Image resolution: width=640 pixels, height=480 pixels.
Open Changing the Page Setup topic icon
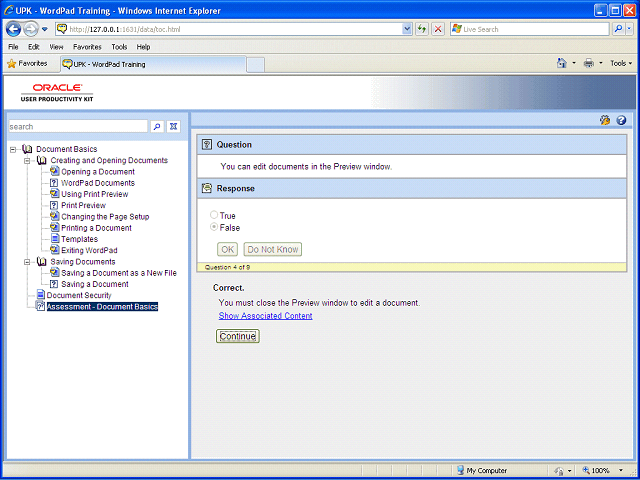point(55,216)
